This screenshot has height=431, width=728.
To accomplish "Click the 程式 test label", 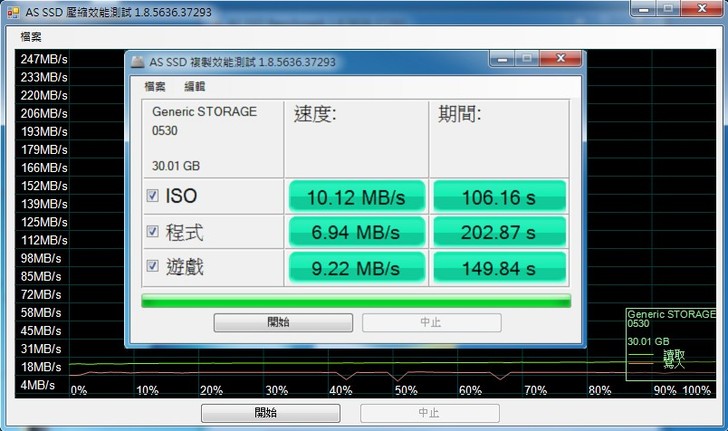I will (184, 232).
